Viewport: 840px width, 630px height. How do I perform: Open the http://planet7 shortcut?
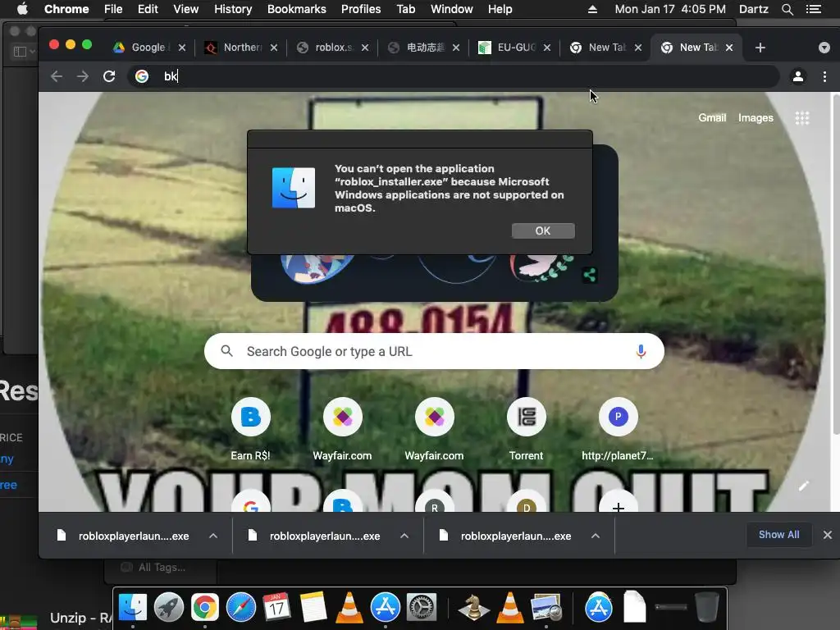[x=618, y=430]
